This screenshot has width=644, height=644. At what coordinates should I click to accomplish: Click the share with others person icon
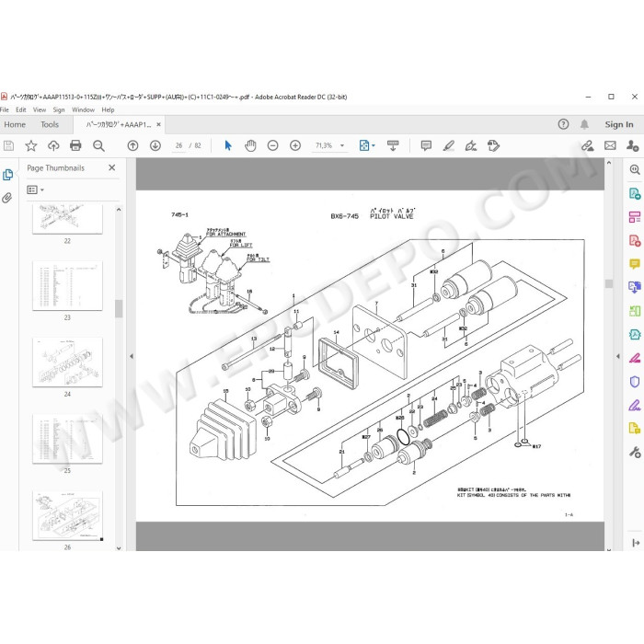(633, 145)
